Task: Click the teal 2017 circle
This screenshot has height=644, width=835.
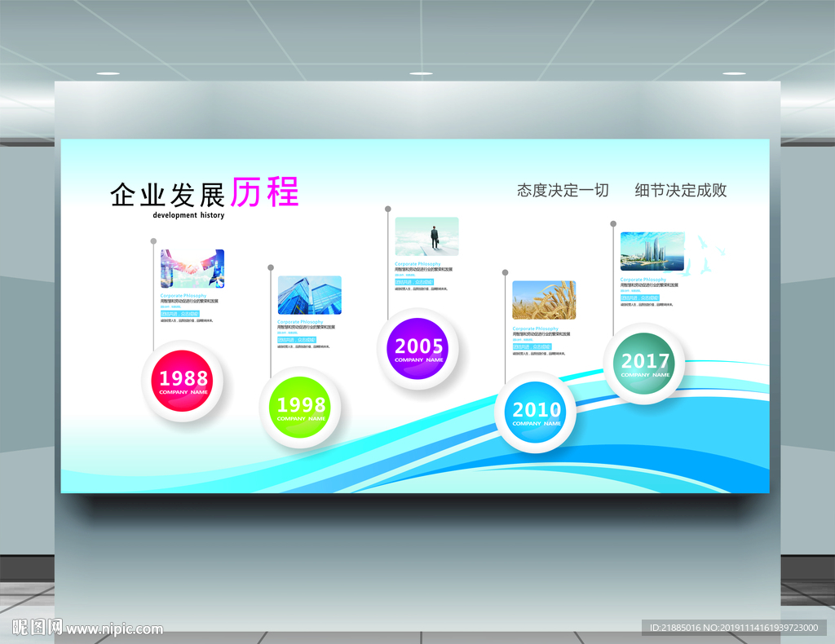Action: tap(644, 364)
